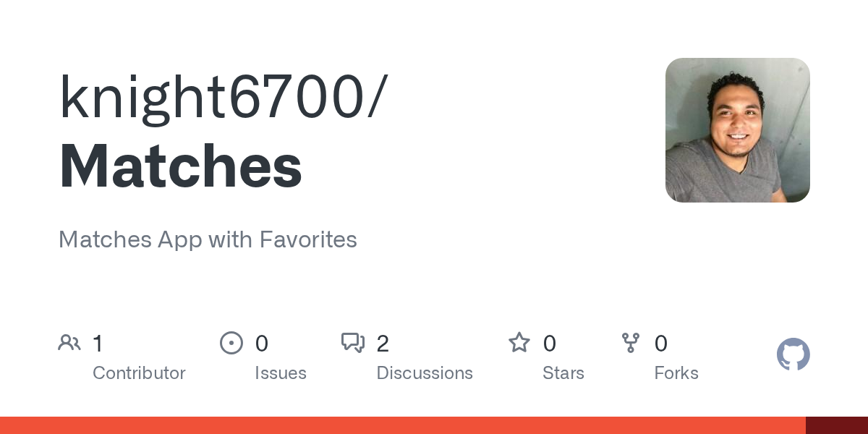
Task: Click the GitHub Octocat logo
Action: [x=793, y=354]
